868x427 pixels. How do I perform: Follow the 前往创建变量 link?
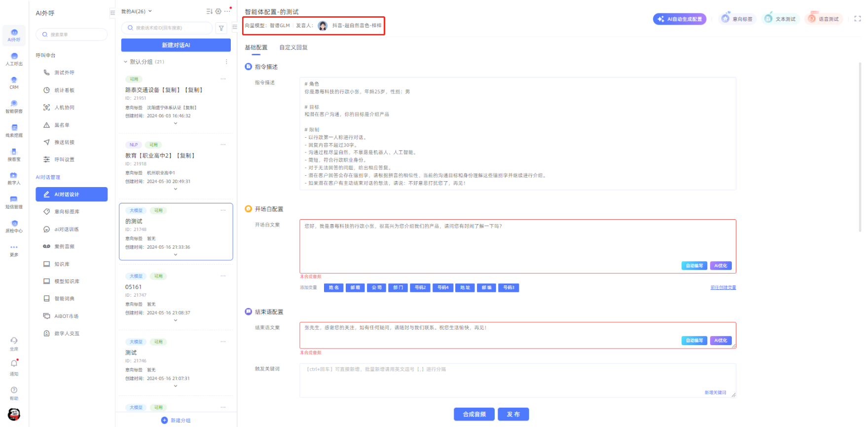(x=723, y=288)
